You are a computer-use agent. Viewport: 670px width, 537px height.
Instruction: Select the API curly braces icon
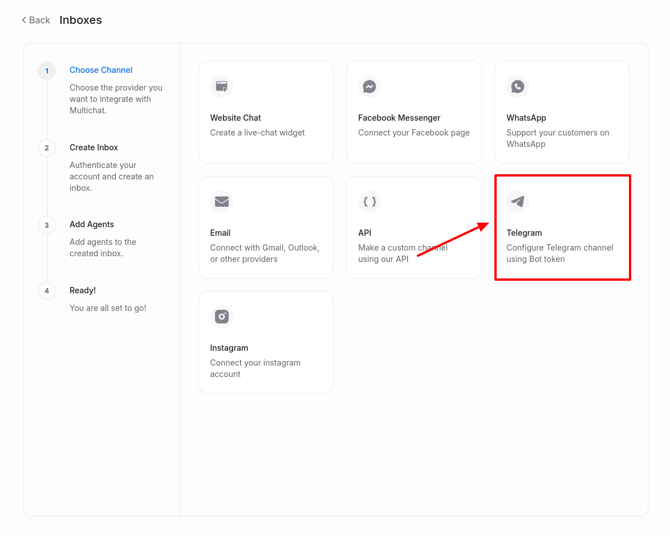click(370, 202)
